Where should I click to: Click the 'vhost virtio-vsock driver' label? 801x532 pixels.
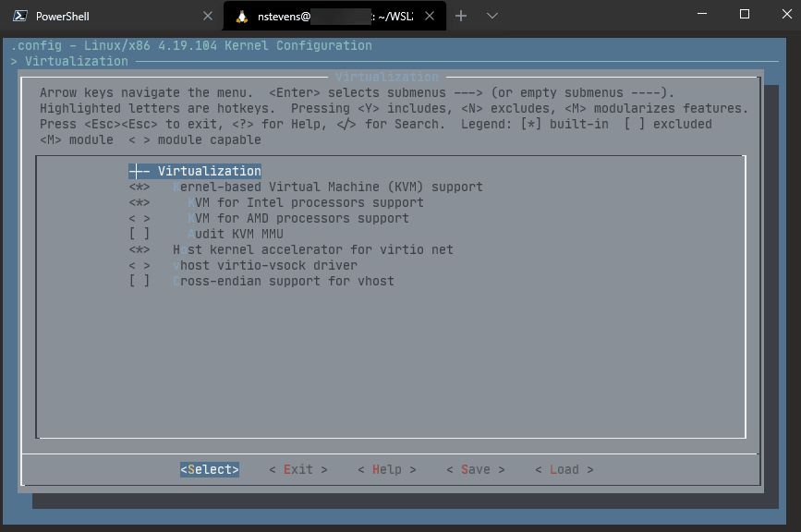pyautogui.click(x=265, y=265)
